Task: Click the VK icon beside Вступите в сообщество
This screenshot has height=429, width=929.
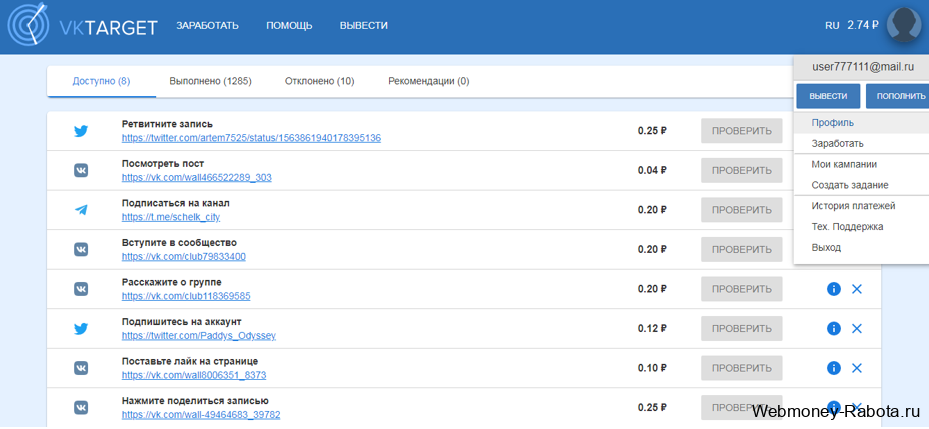Action: coord(81,249)
